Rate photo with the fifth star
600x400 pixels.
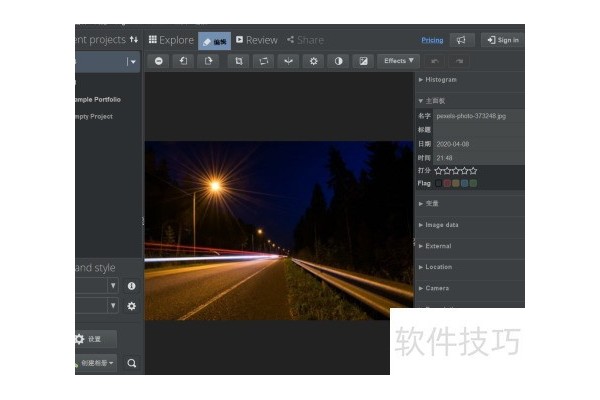[473, 171]
